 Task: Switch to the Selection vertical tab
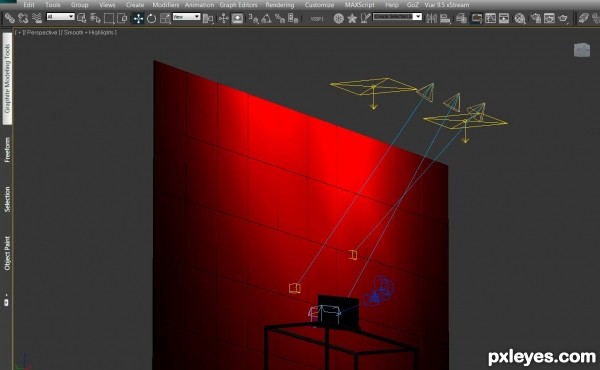coord(7,199)
